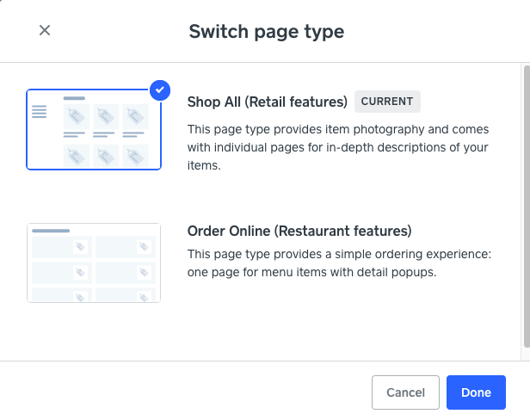
Task: Select the Order Online layout thumbnail
Action: [x=94, y=262]
